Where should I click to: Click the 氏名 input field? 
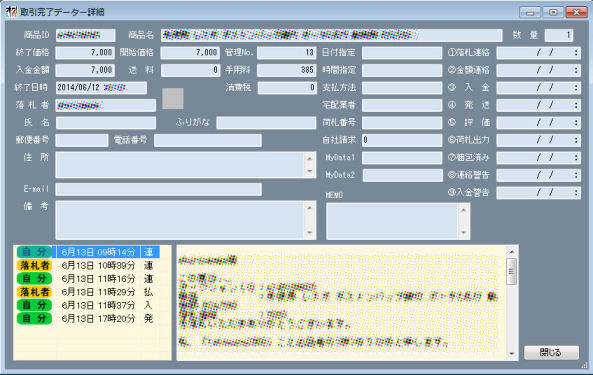tap(106, 122)
